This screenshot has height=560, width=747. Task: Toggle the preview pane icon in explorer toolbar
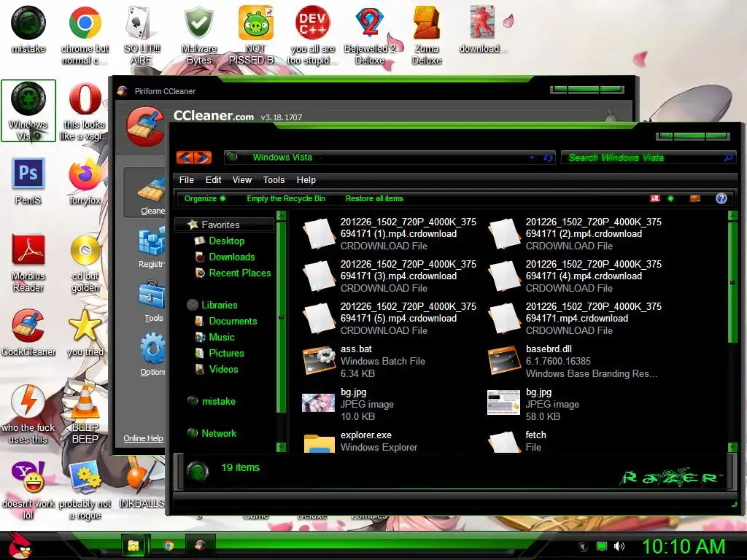coord(695,198)
